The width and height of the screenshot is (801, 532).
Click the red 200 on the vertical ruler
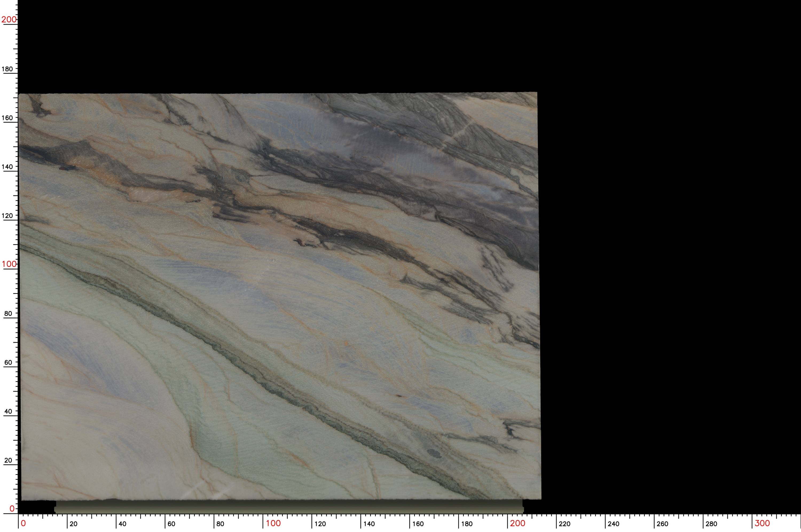pyautogui.click(x=9, y=20)
